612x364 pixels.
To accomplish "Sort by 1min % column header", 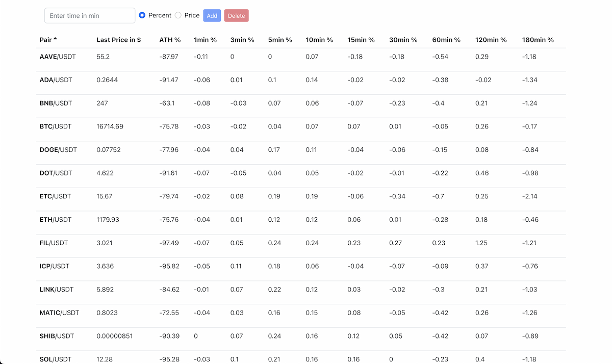I will point(205,40).
